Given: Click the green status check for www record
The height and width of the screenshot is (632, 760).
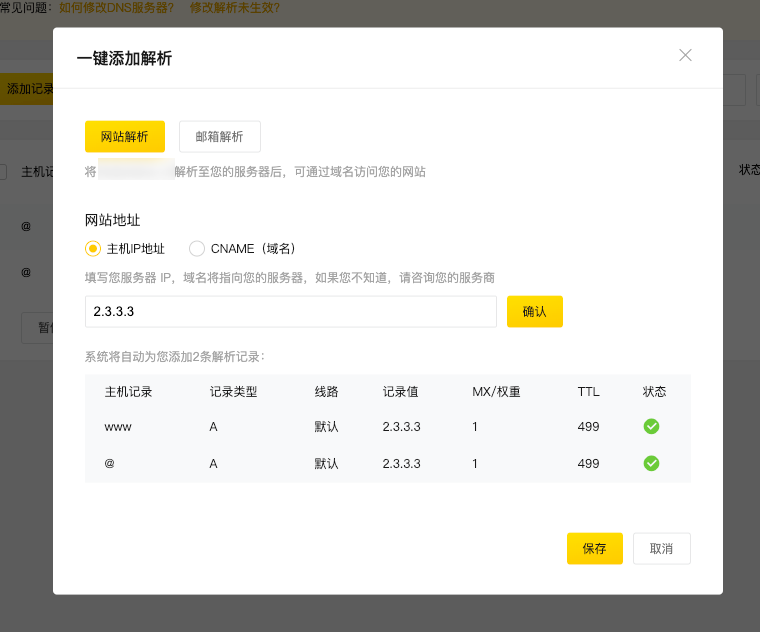Looking at the screenshot, I should (x=651, y=427).
